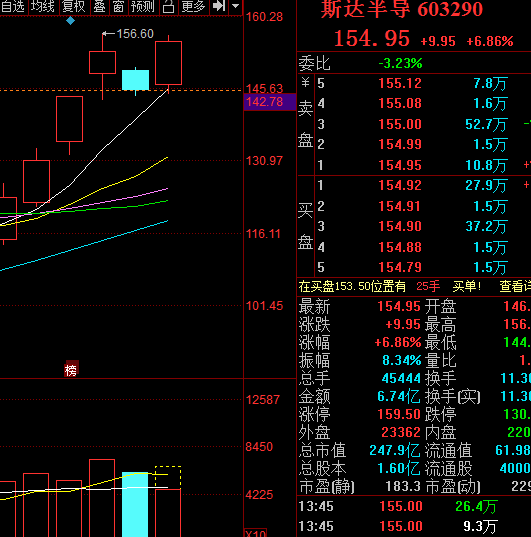Click the jump-to-end arrow icon
The width and height of the screenshot is (531, 537).
tap(219, 6)
